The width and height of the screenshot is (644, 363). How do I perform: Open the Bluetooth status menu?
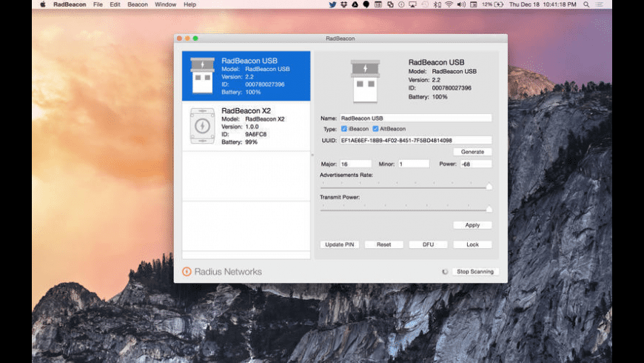pyautogui.click(x=437, y=4)
